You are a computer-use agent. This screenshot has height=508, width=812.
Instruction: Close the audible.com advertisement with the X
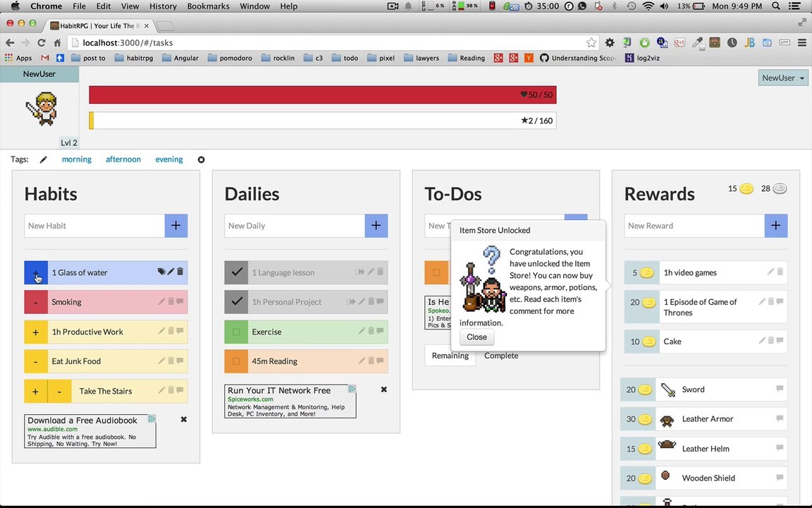[x=184, y=419]
